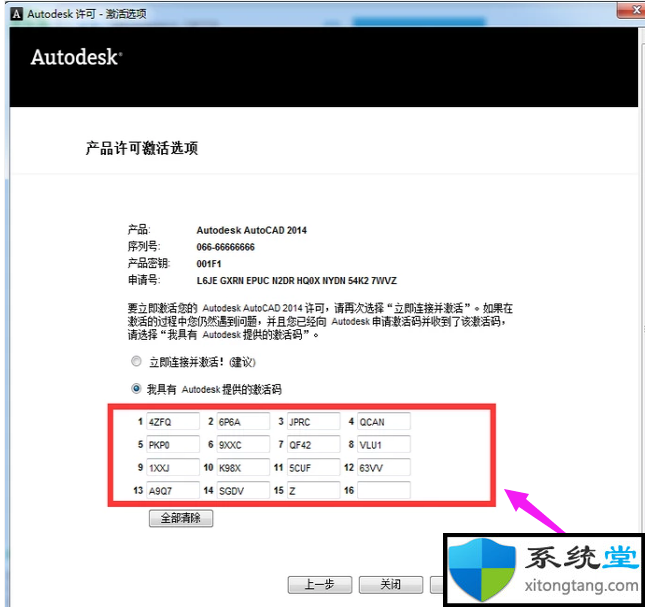Click activation code field 7 containing QF42
Viewport: 645px width, 607px height.
point(313,445)
